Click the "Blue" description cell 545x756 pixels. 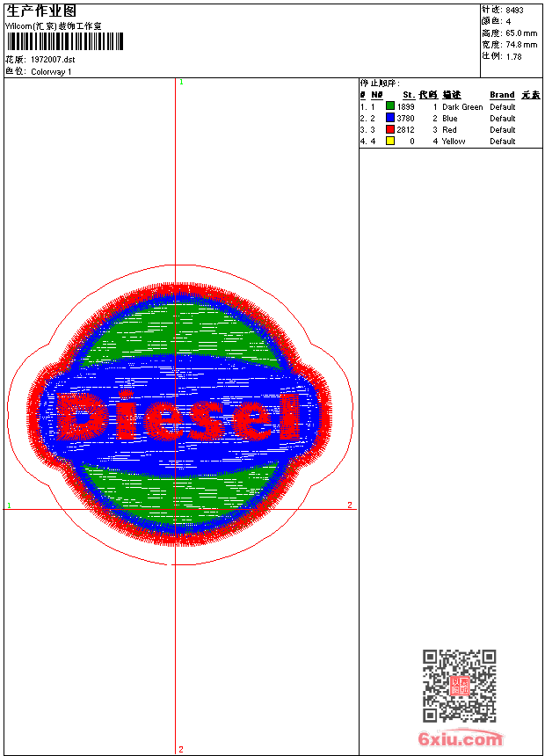[450, 118]
